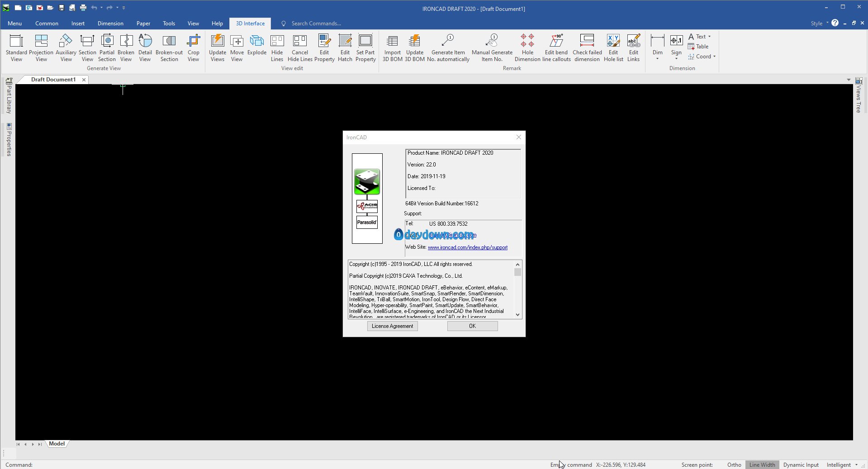Viewport: 868px width, 469px height.
Task: Expand the document tab list arrow
Action: (x=849, y=80)
